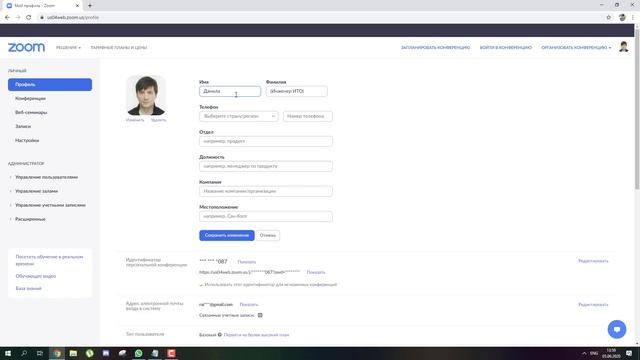Click Запланировать конференцию link

pyautogui.click(x=435, y=48)
